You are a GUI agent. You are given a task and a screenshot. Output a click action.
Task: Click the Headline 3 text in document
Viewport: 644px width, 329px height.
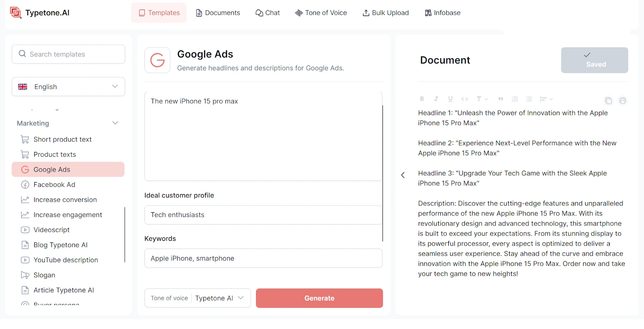pos(512,178)
